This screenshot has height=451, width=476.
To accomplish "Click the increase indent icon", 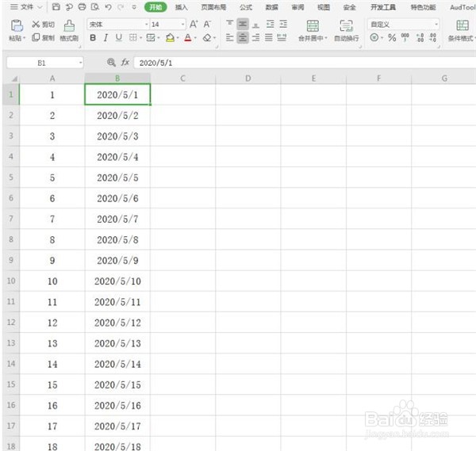I will pyautogui.click(x=283, y=24).
